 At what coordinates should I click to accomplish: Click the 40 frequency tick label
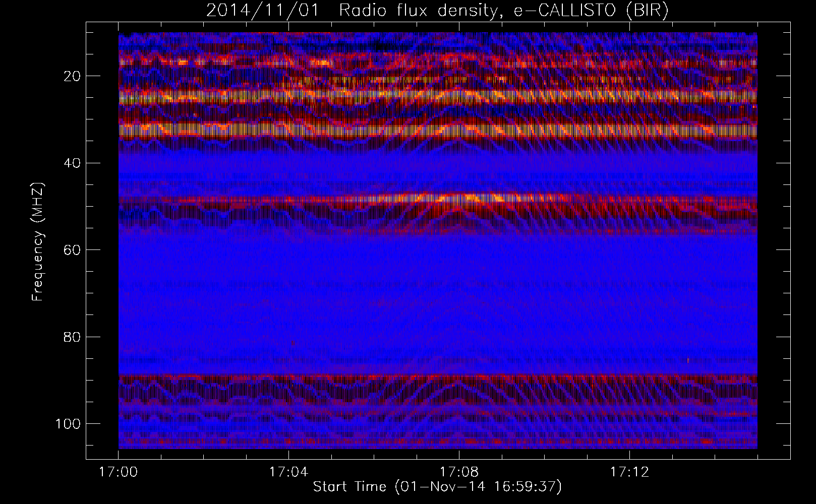[x=72, y=163]
